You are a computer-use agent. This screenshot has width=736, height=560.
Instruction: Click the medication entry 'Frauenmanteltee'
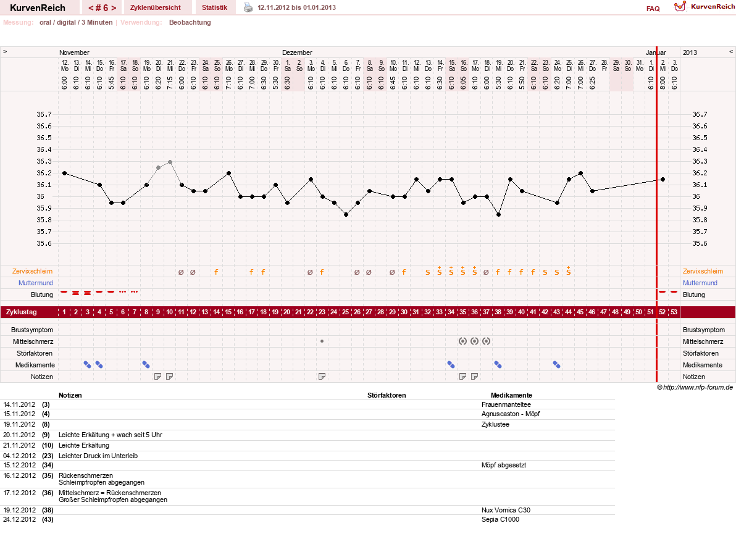point(506,404)
